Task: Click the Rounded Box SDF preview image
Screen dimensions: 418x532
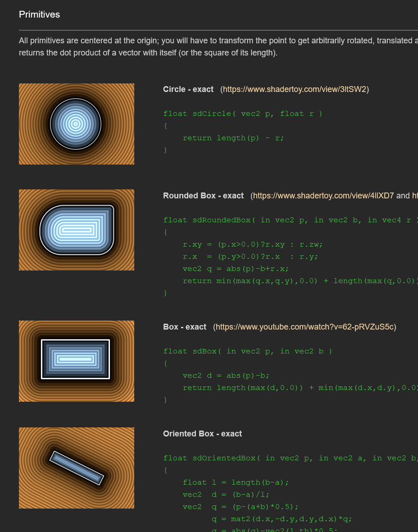Action: pos(77,230)
